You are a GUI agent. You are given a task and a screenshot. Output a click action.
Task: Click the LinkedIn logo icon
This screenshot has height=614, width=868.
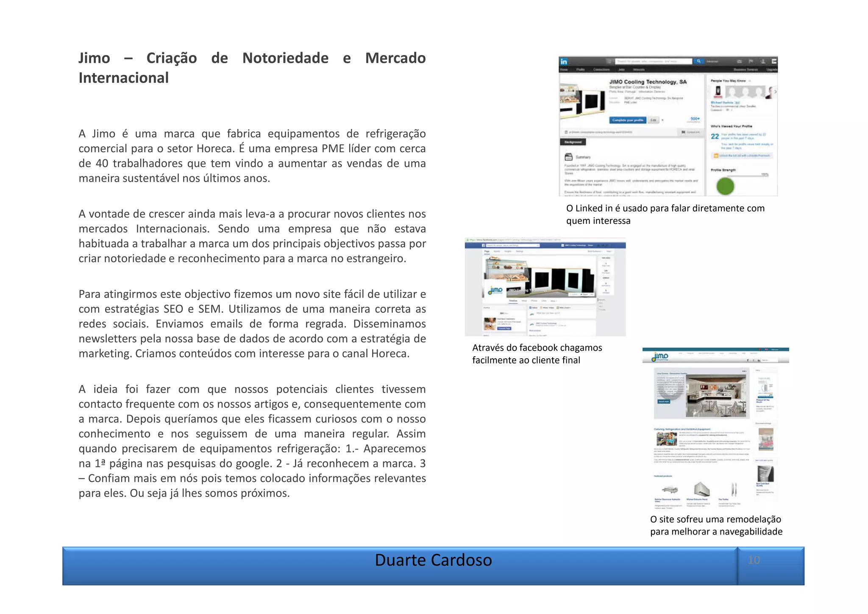[x=564, y=62]
